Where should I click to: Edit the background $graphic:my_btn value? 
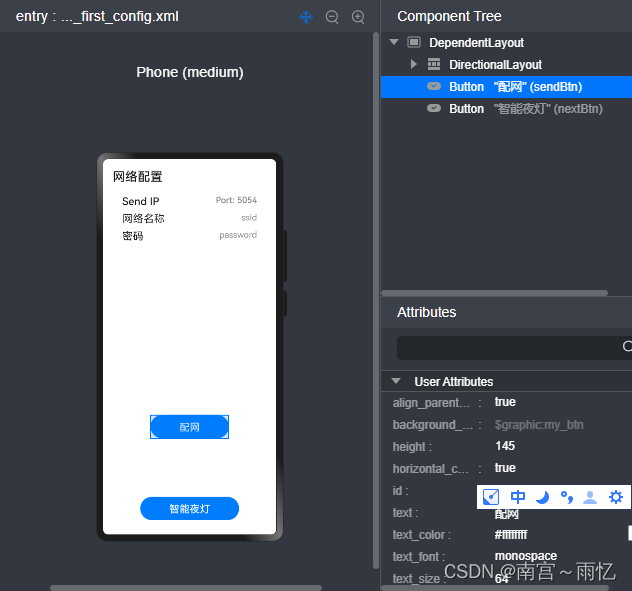click(x=539, y=425)
